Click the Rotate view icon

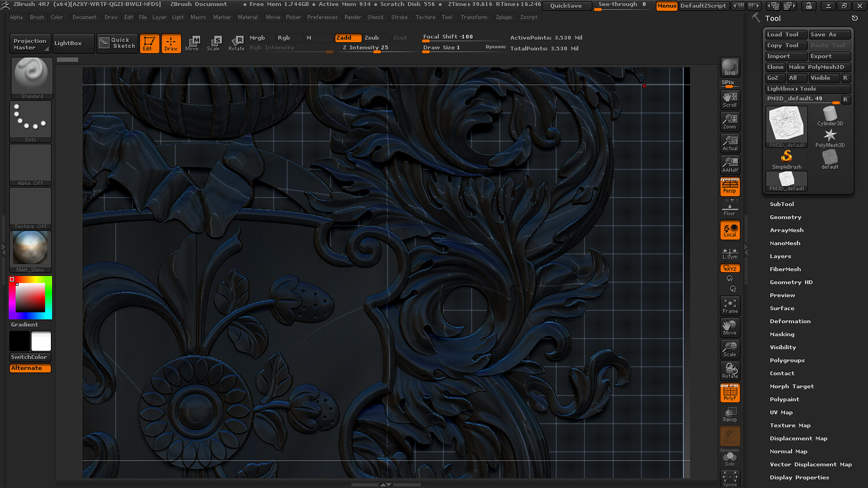(x=730, y=371)
